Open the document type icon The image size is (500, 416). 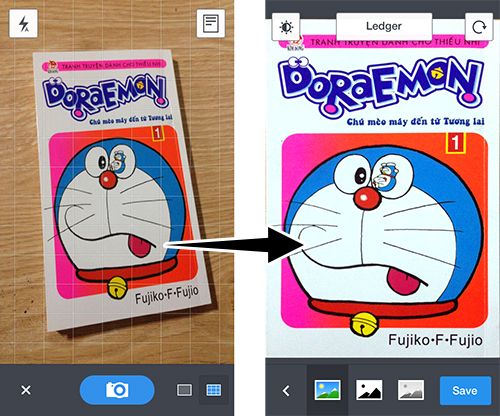[211, 23]
